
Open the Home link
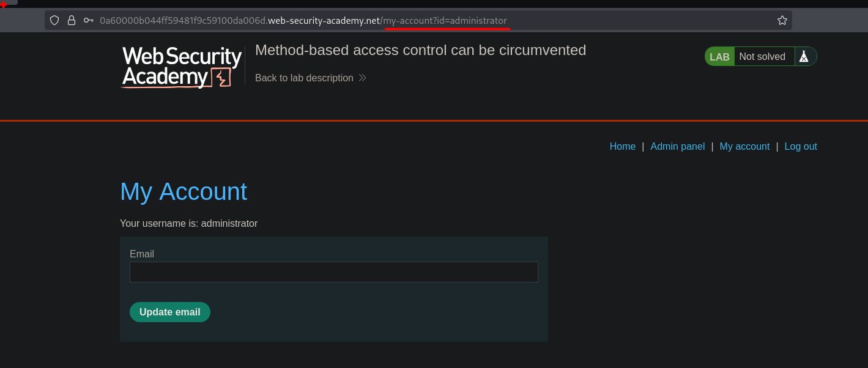622,146
